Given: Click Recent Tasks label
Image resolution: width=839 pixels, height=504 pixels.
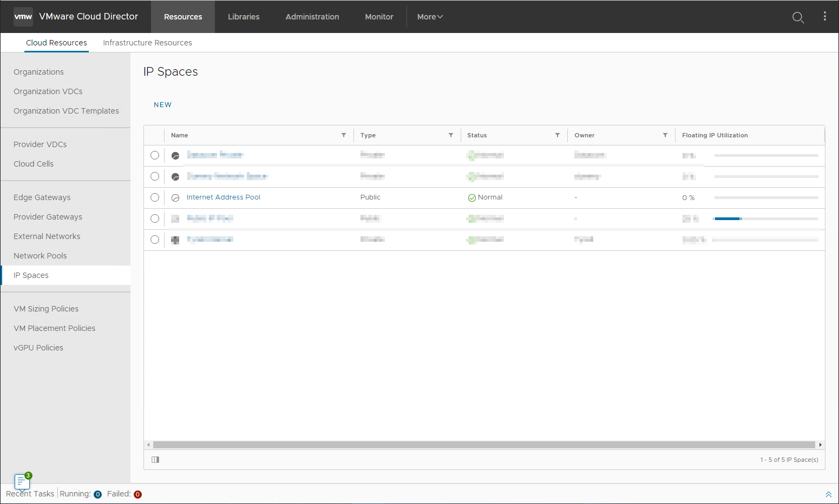Looking at the screenshot, I should (x=30, y=494).
